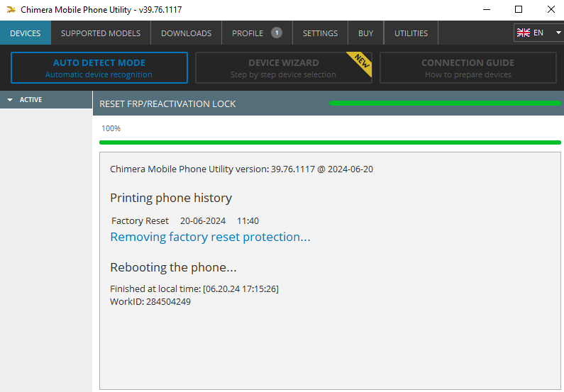Open the Utilities tab

tap(411, 33)
